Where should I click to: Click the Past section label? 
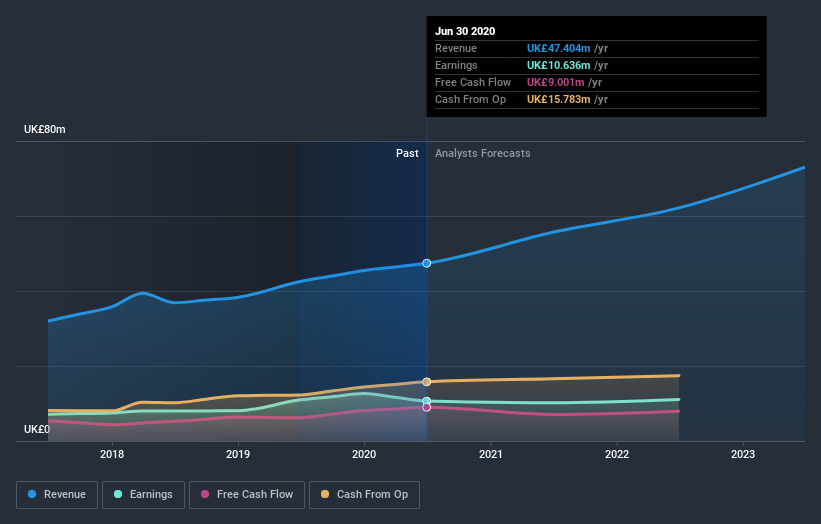click(407, 153)
